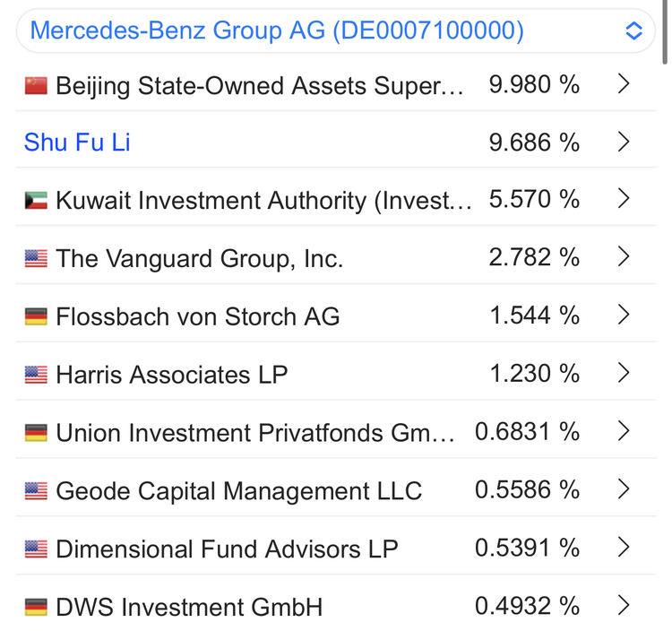Click the 0.5586 % stake of Geode Capital
This screenshot has height=631, width=672.
tap(527, 489)
